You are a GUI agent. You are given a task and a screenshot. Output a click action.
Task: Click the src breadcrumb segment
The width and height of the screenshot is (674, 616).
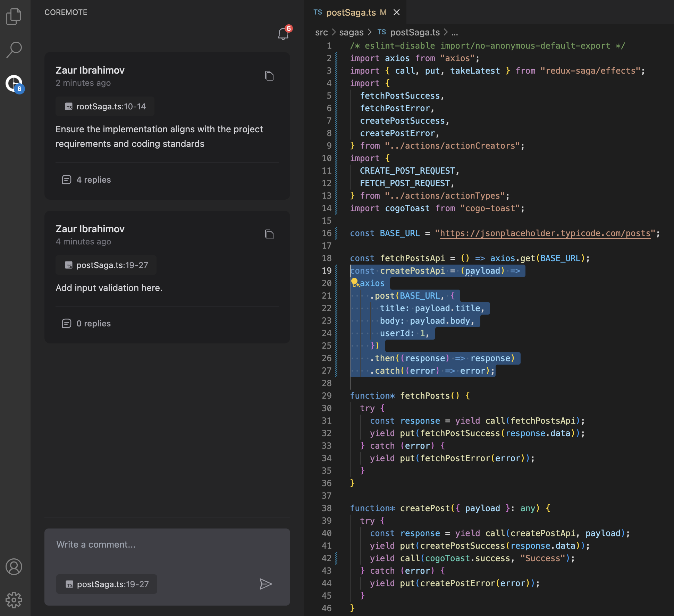coord(321,32)
